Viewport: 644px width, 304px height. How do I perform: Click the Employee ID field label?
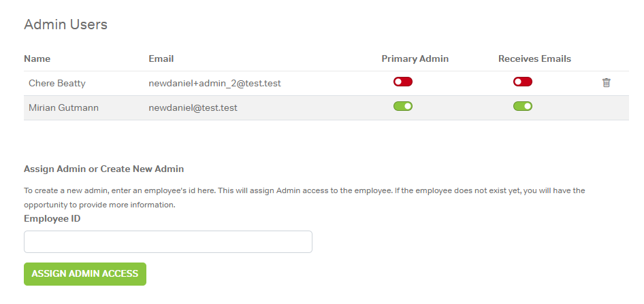coord(52,218)
